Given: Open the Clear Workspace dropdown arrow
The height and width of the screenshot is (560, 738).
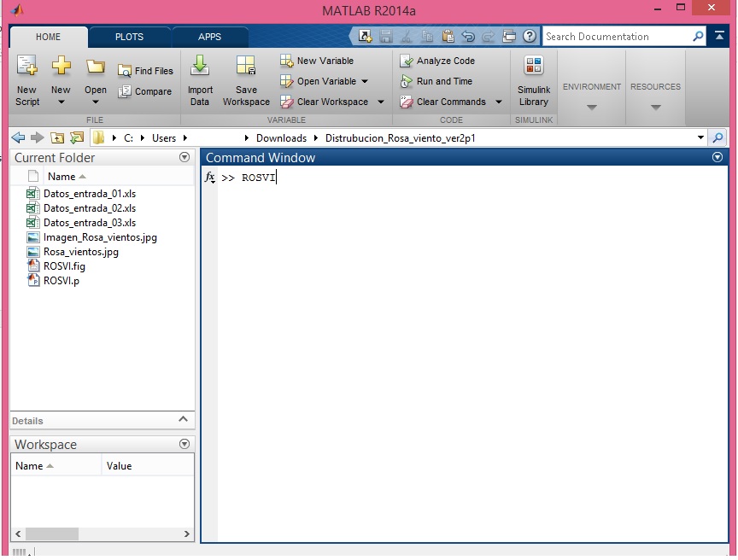Looking at the screenshot, I should pos(381,102).
